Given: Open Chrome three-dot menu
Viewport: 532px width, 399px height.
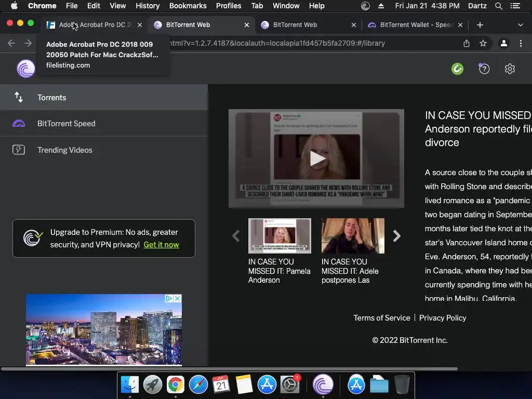Looking at the screenshot, I should [521, 43].
